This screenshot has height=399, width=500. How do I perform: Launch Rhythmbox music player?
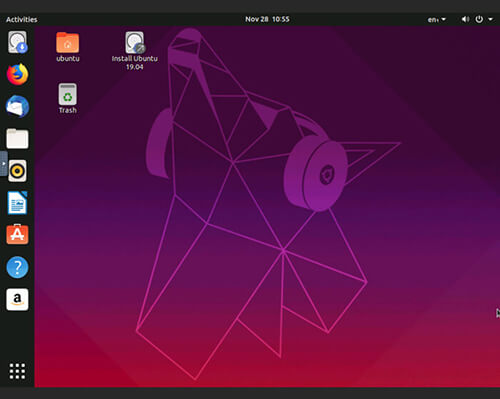tap(17, 171)
